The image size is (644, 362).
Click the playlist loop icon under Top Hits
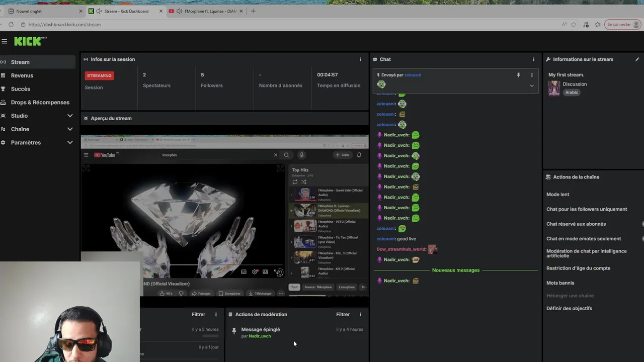coord(295,182)
